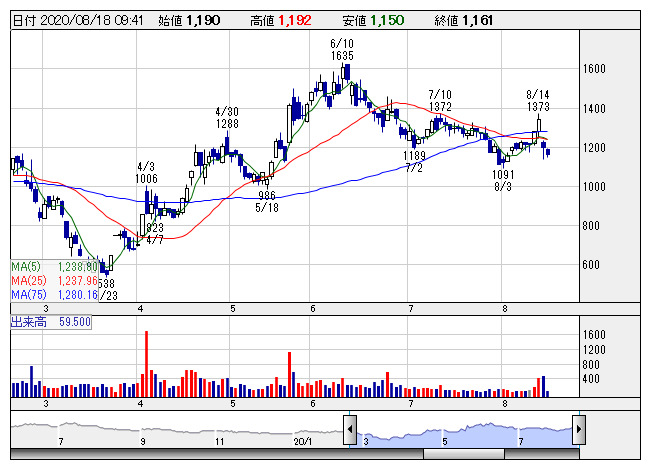Click the 1000 price axis label
652x469 pixels.
point(594,187)
